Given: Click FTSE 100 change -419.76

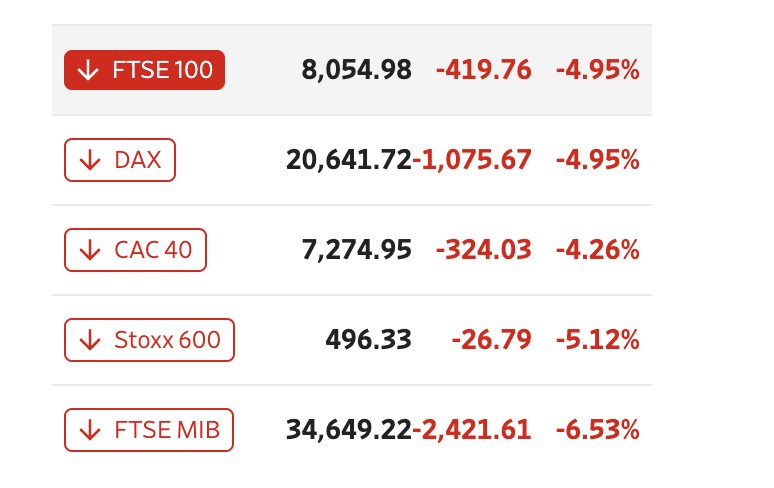Looking at the screenshot, I should [483, 70].
